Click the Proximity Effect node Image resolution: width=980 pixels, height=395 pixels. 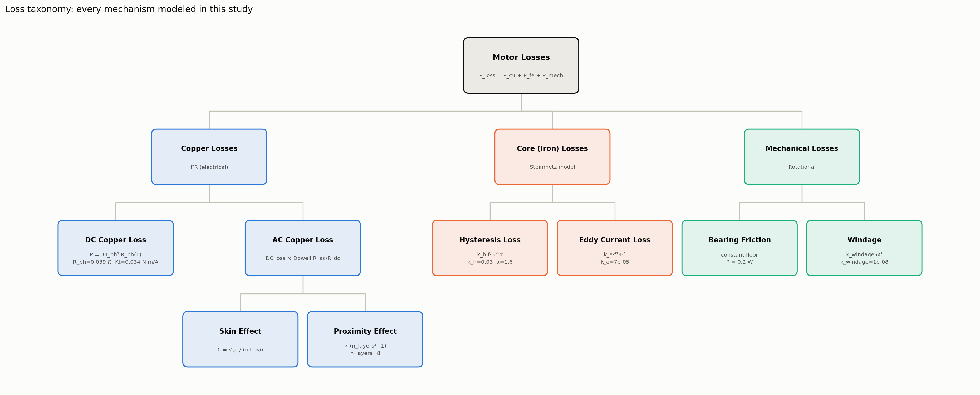point(365,339)
